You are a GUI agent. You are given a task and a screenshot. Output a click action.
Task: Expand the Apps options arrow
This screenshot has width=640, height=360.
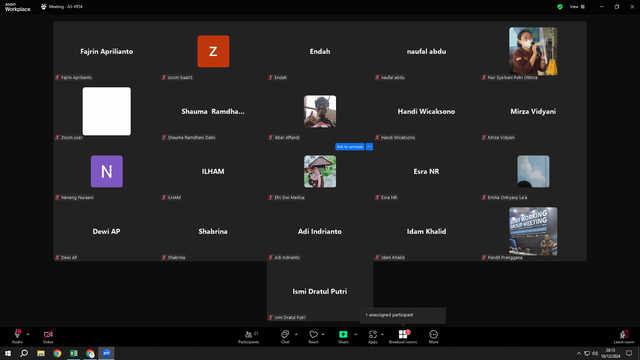click(x=382, y=334)
